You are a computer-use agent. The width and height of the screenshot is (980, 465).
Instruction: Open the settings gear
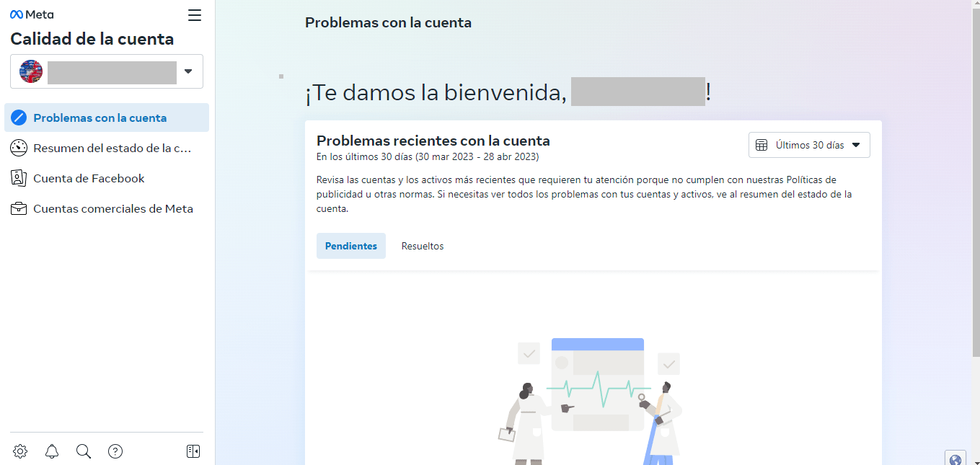[x=19, y=451]
